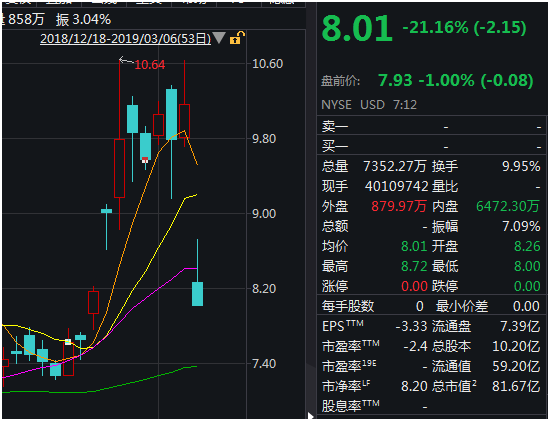This screenshot has width=550, height=421.
Task: Click 总市值 value 81.67亿
Action: 516,387
